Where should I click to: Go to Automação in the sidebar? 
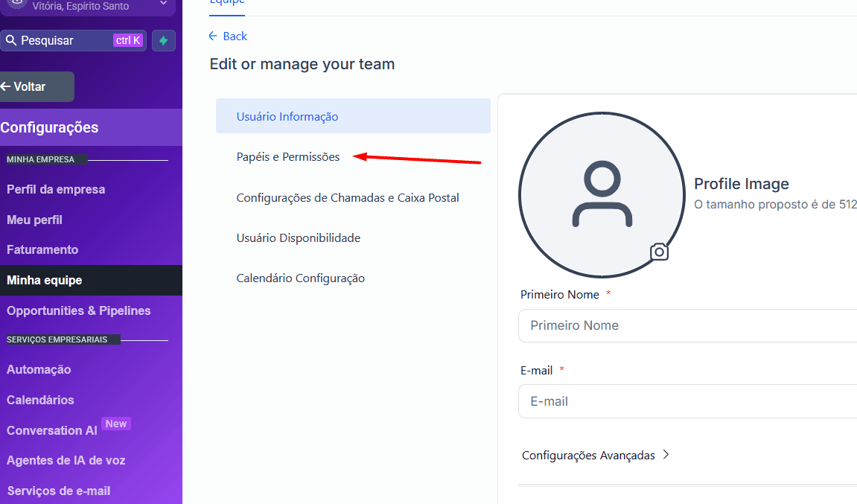pos(39,369)
